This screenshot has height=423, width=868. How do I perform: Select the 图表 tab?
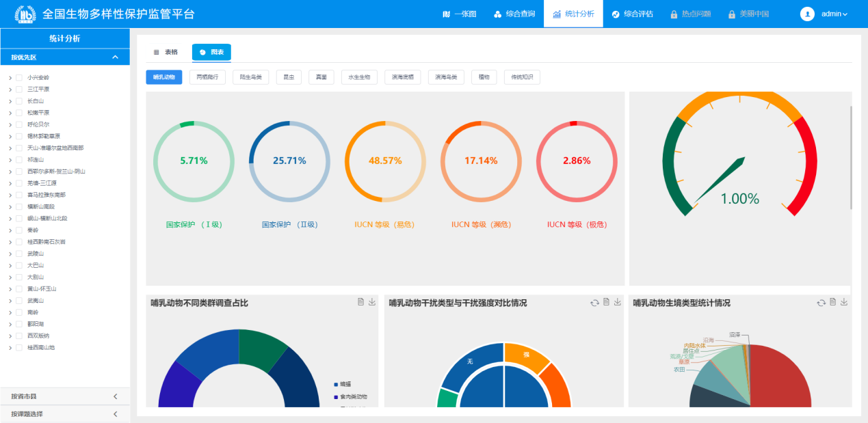coord(211,52)
